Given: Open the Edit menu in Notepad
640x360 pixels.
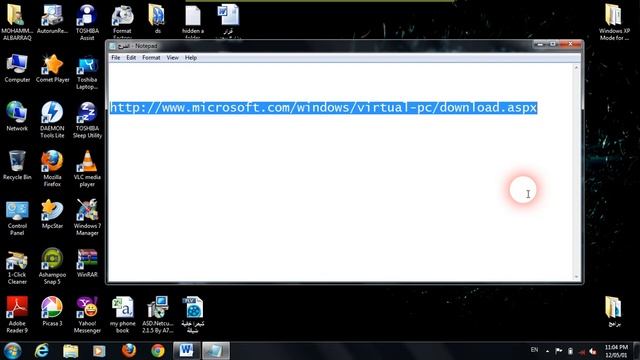Looking at the screenshot, I should click(x=131, y=58).
